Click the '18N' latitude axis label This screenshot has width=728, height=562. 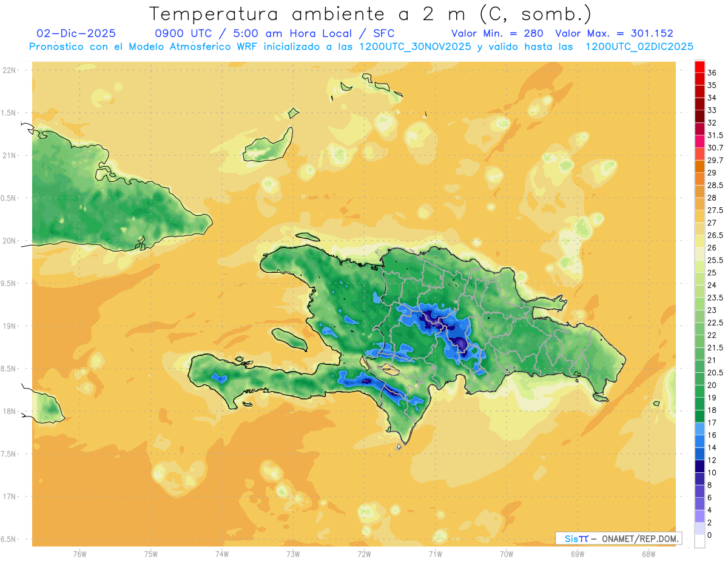point(8,411)
